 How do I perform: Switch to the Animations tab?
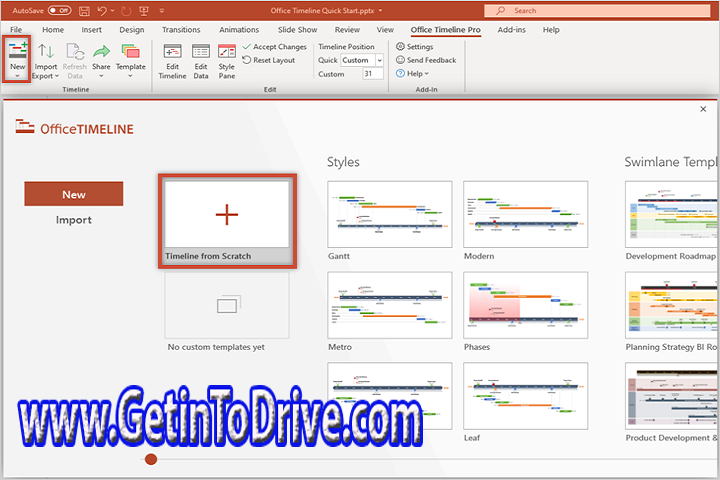pyautogui.click(x=239, y=30)
